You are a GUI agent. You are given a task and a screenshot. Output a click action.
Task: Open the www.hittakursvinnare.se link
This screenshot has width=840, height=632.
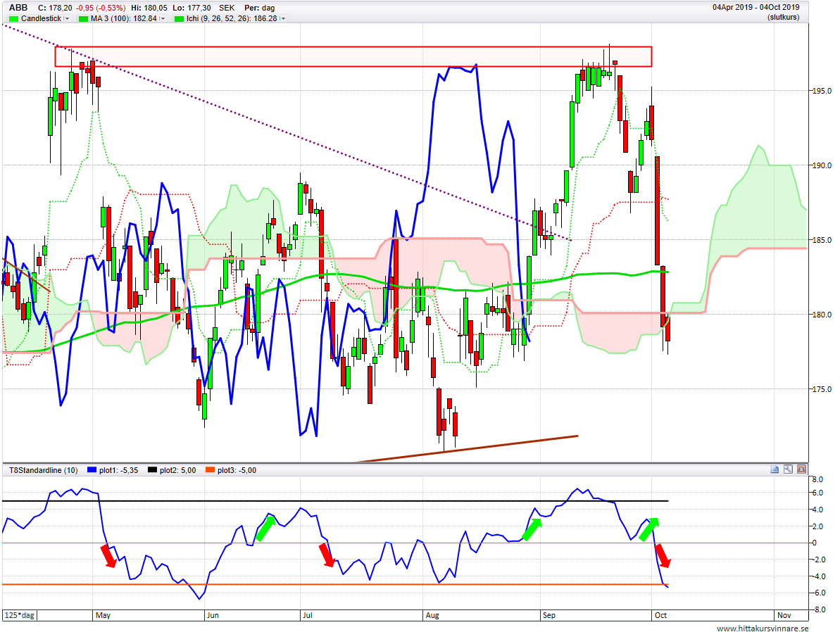click(x=763, y=628)
